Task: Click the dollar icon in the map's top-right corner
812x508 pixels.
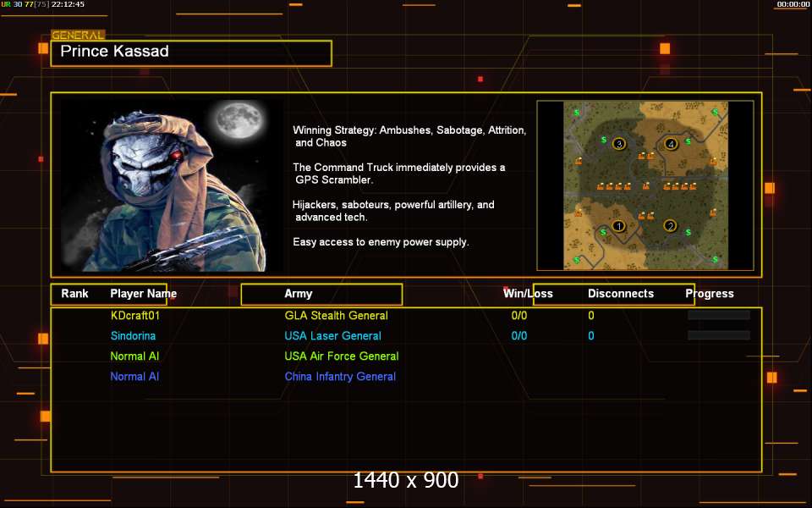Action: coord(716,112)
